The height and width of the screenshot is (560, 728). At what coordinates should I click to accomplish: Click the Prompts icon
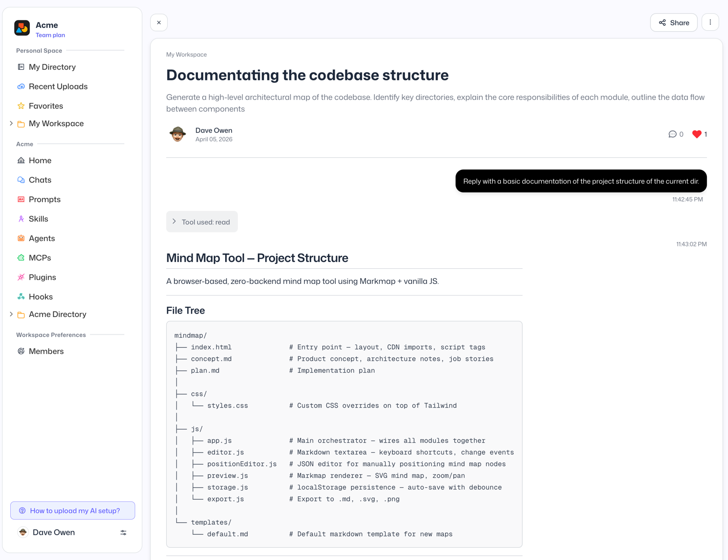pyautogui.click(x=21, y=199)
